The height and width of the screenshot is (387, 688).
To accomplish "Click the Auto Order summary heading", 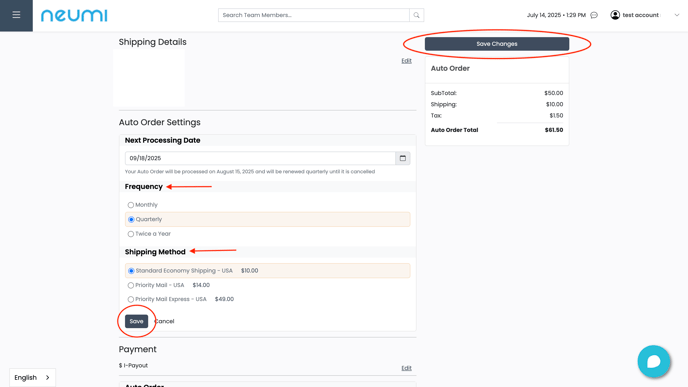I will tap(450, 68).
